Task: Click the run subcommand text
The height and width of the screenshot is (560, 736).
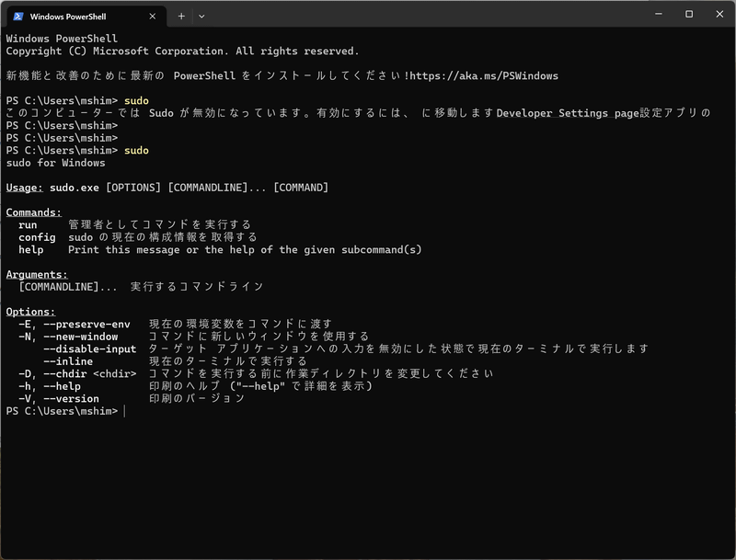Action: 28,223
